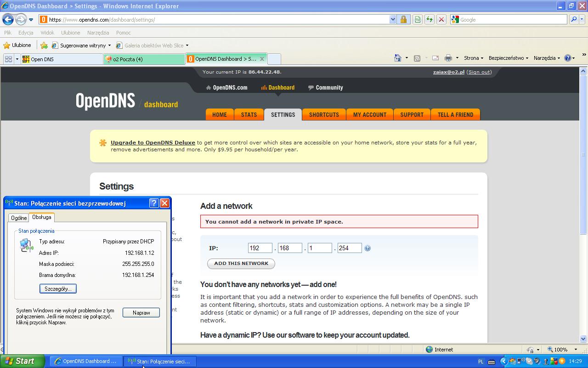The height and width of the screenshot is (368, 588).
Task: Open the Widok menu
Action: pyautogui.click(x=47, y=33)
